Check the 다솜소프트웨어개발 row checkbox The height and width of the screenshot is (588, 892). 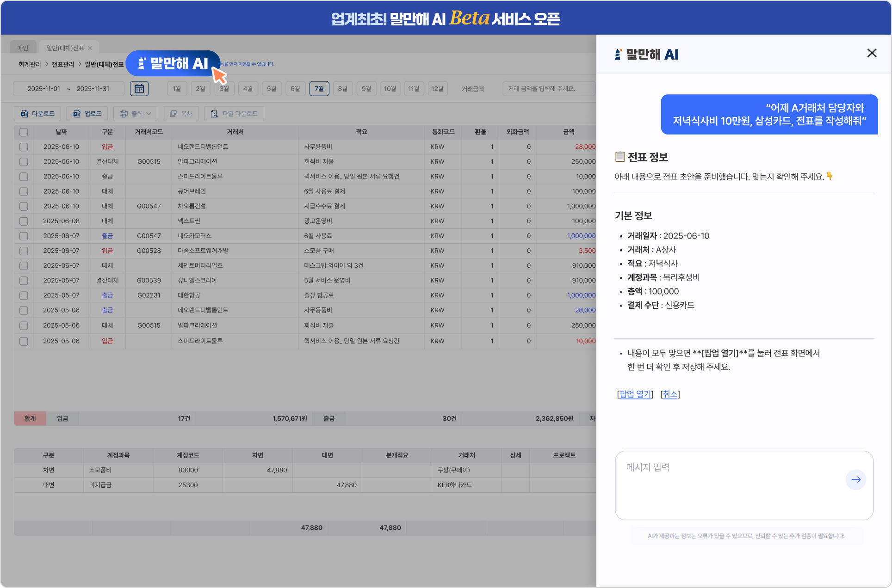[24, 251]
